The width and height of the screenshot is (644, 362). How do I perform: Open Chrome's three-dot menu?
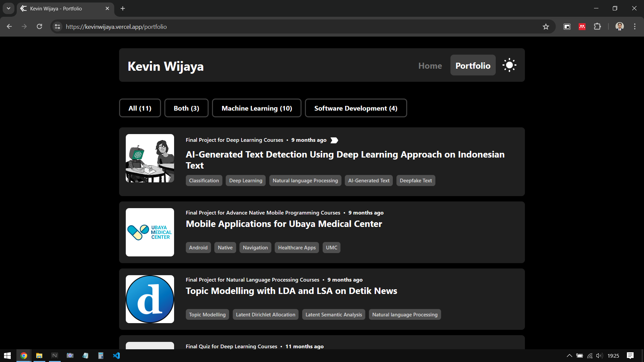[635, 26]
